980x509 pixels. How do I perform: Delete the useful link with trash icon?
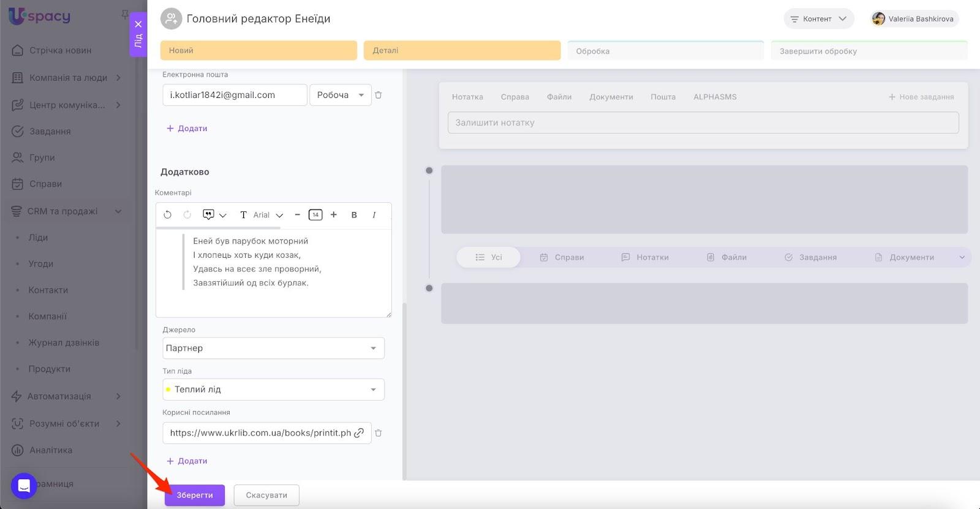pyautogui.click(x=379, y=433)
